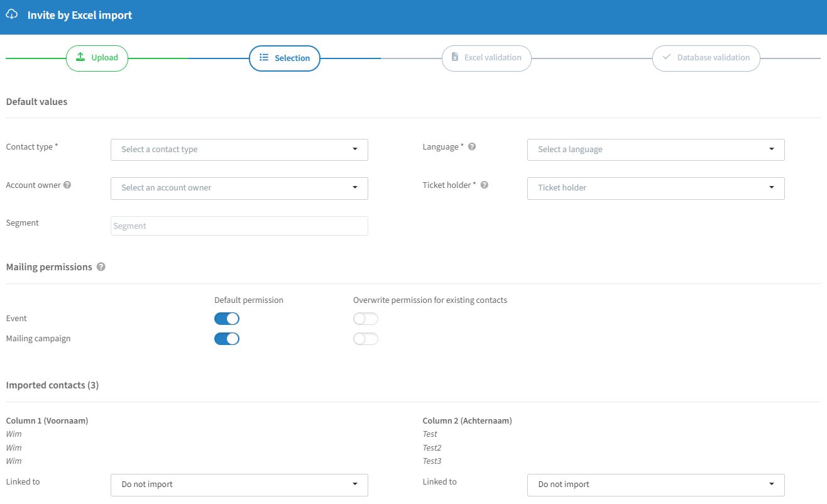Expand the Select a language dropdown
The width and height of the screenshot is (827, 504).
[x=655, y=150]
